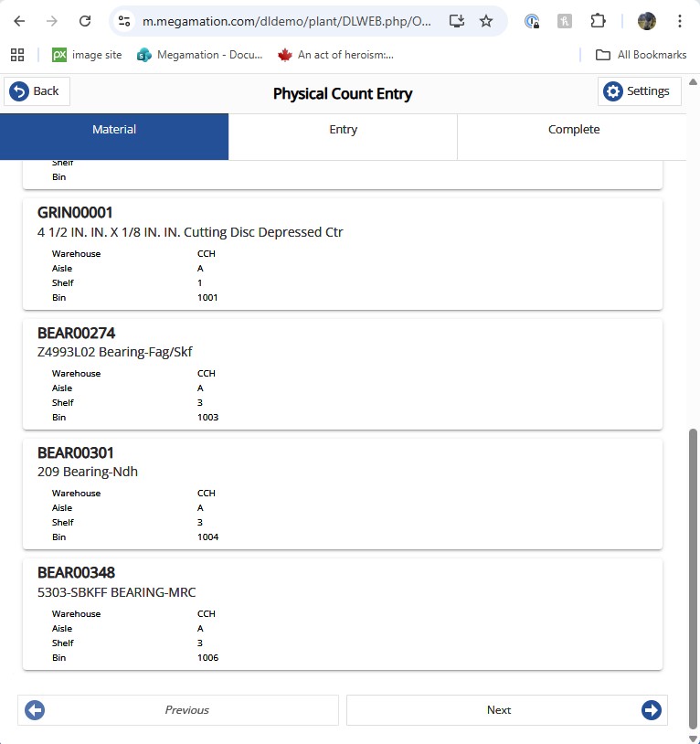Select the GRIN00001 Cutting Disc card

tap(342, 254)
